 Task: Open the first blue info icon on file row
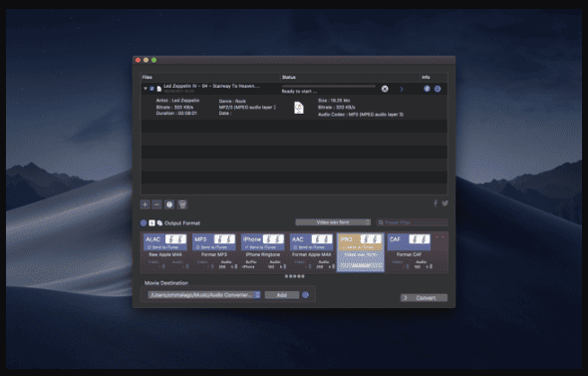(x=427, y=89)
